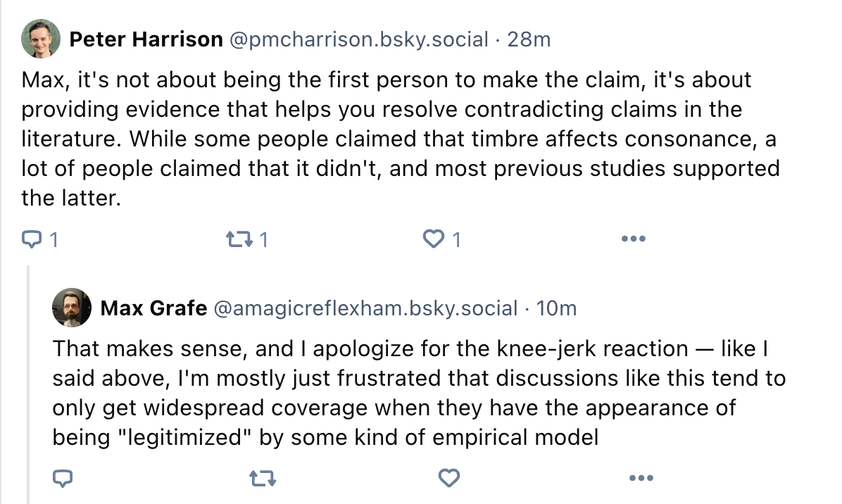Image resolution: width=842 pixels, height=504 pixels.
Task: Open Max Grafe's reply text about knee-jerk reaction
Action: tap(419, 393)
